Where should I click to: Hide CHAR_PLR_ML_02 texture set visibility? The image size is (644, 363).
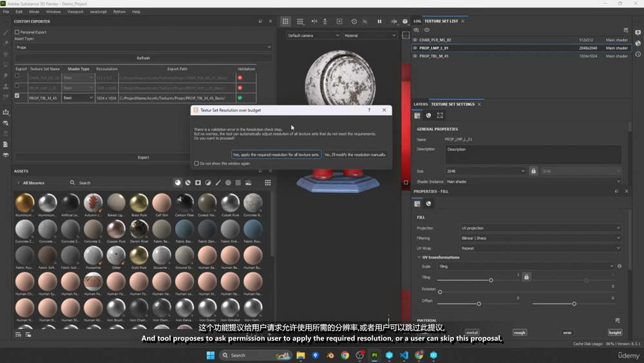click(415, 40)
